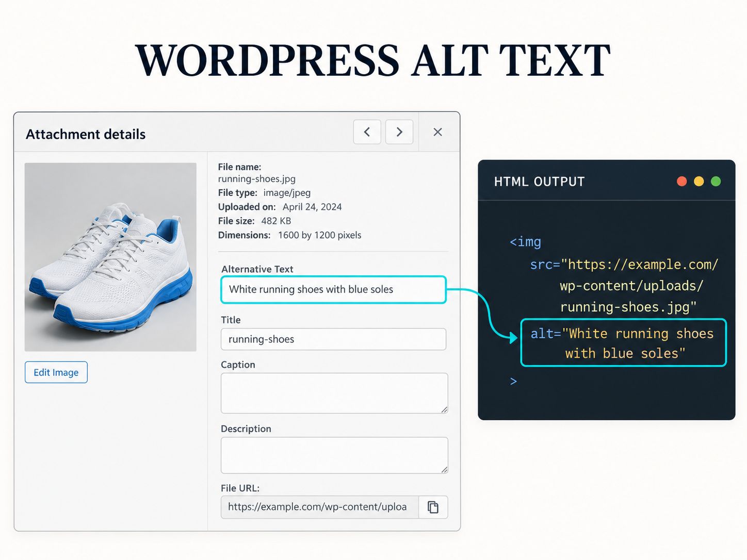
Task: Click the Attachment details heading
Action: click(86, 135)
